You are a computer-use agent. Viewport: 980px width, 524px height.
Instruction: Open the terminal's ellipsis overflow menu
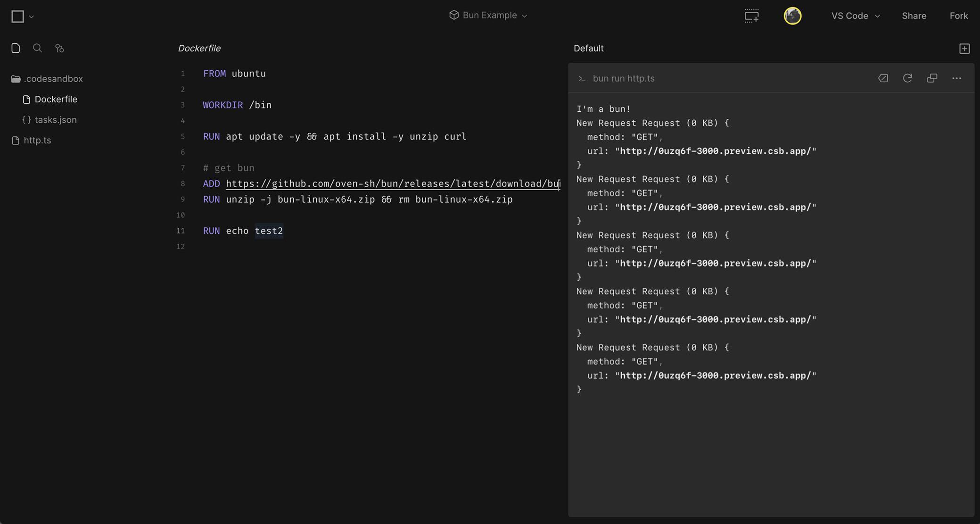tap(957, 78)
